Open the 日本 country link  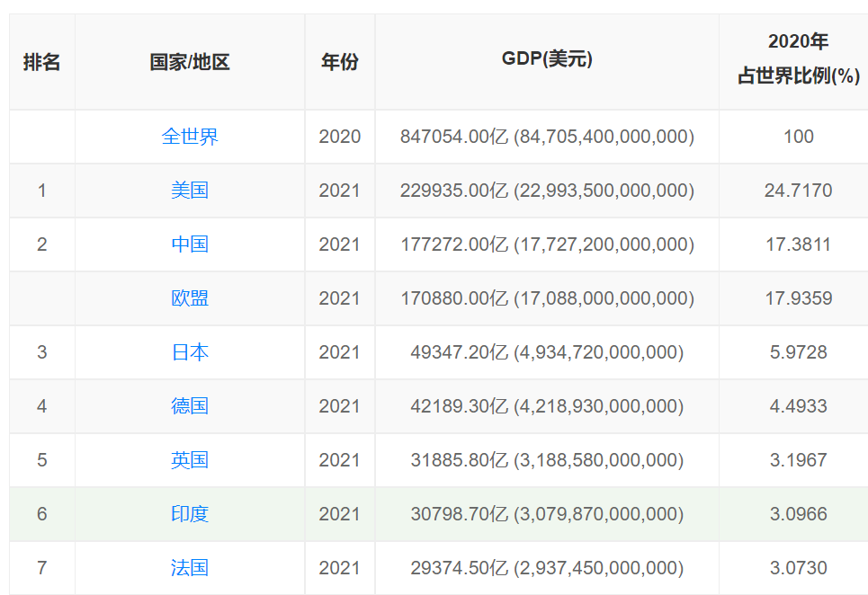[190, 352]
